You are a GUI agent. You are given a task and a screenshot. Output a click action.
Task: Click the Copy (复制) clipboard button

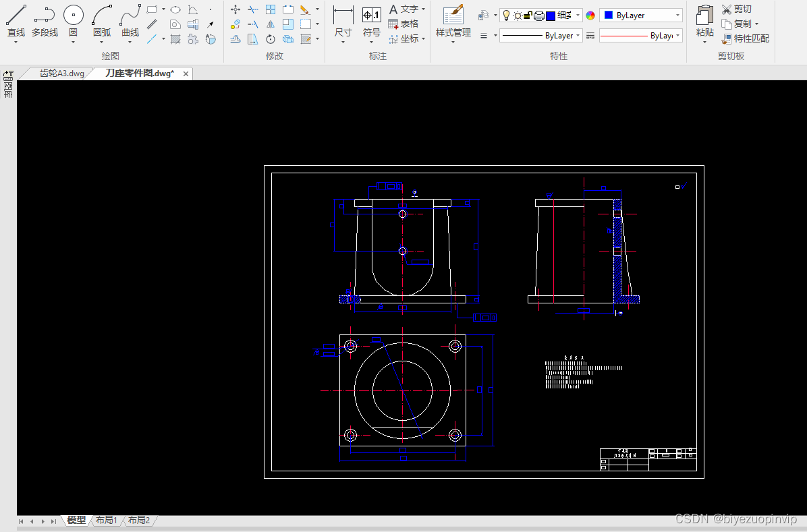click(x=737, y=24)
